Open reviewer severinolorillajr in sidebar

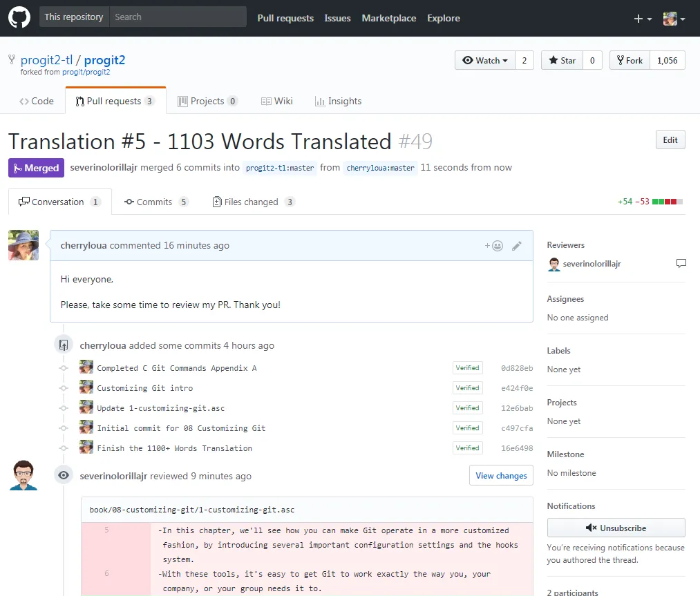click(592, 264)
